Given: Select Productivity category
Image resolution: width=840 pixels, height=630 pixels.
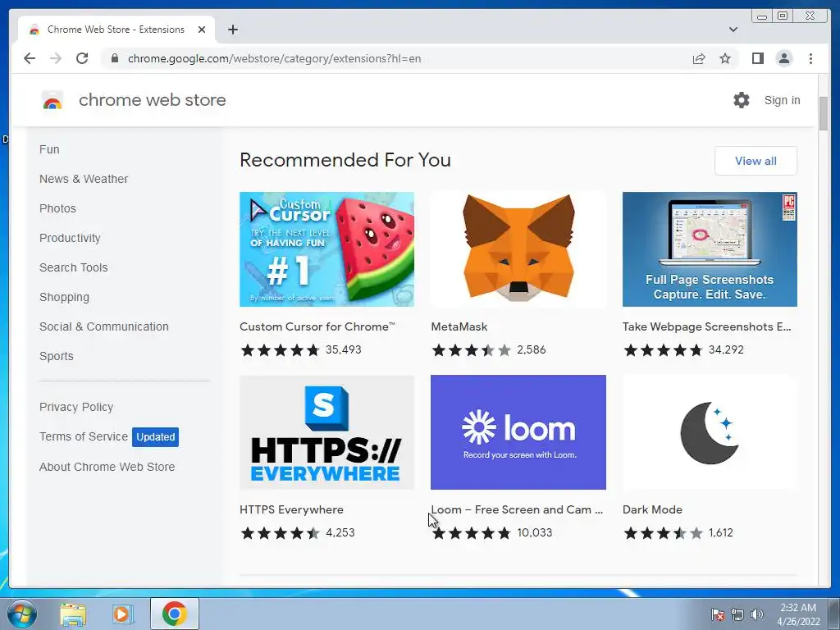Looking at the screenshot, I should coord(70,238).
